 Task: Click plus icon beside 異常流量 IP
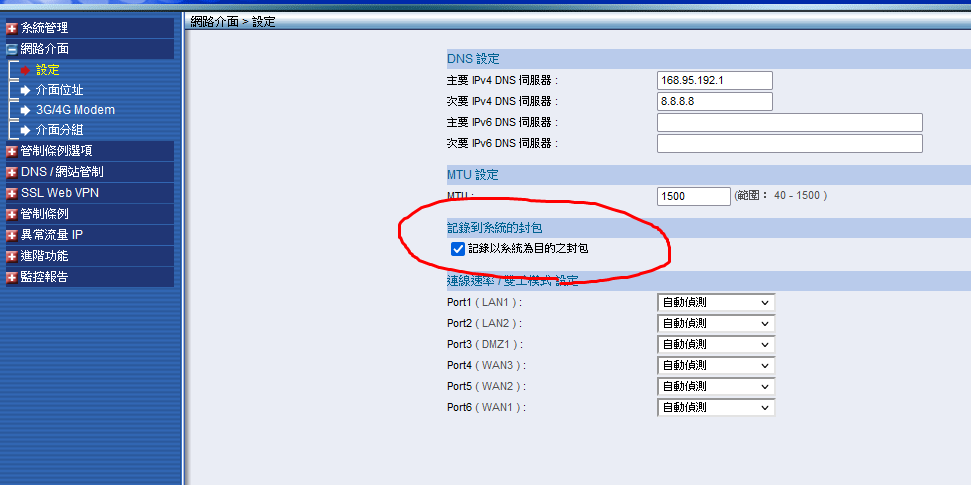(12, 235)
